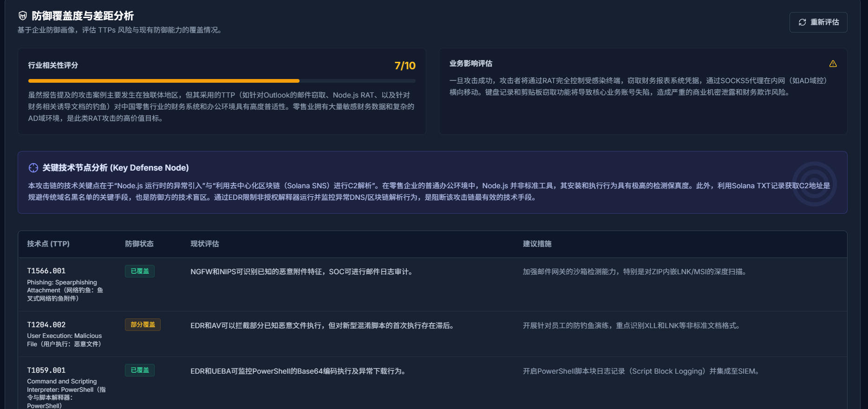Click the 业务影响评估 card heading
This screenshot has width=868, height=409.
click(x=470, y=64)
